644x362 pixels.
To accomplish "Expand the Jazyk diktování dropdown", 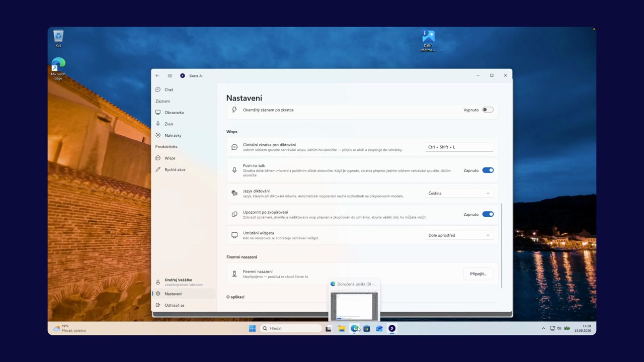I will point(459,193).
